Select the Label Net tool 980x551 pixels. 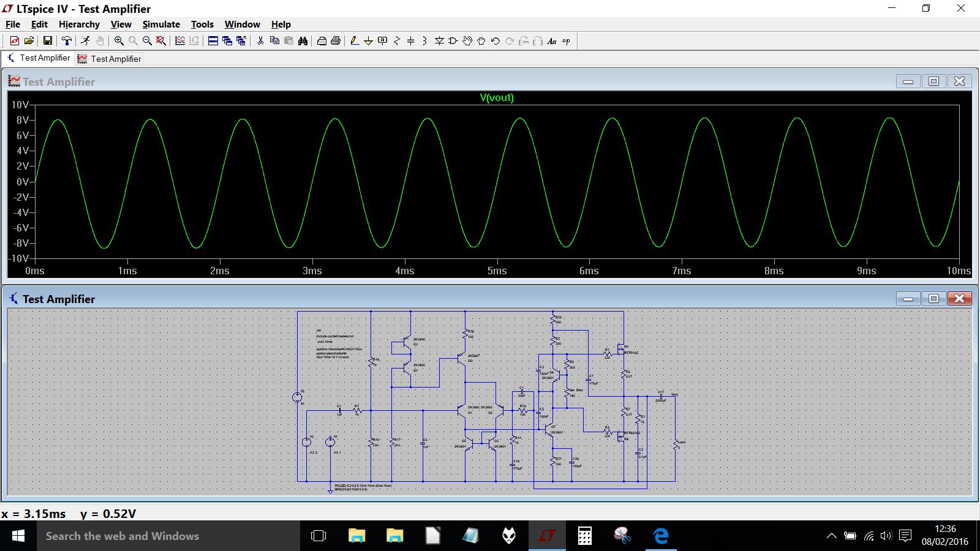pos(383,41)
